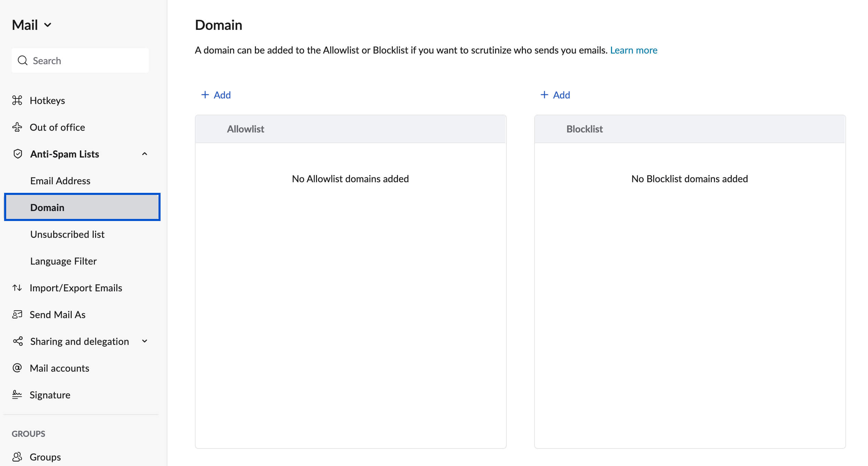Click the Anti-Spam Lists shield icon
Image resolution: width=868 pixels, height=466 pixels.
coord(18,154)
